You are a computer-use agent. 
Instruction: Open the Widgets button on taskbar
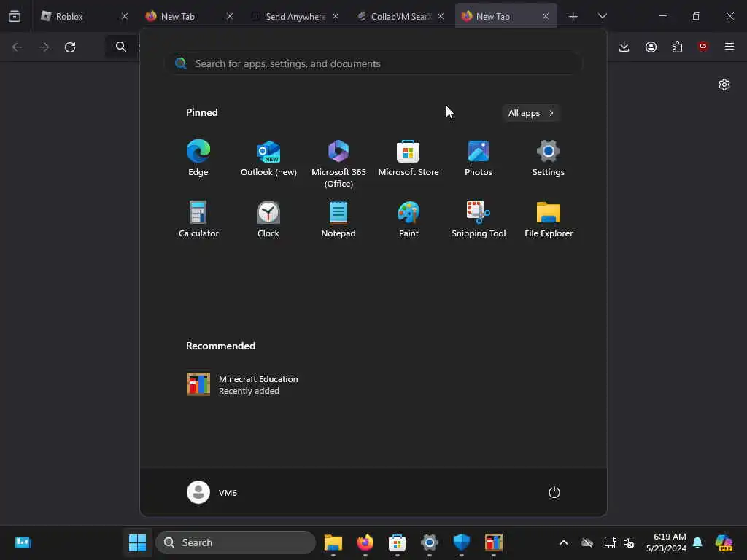(23, 542)
